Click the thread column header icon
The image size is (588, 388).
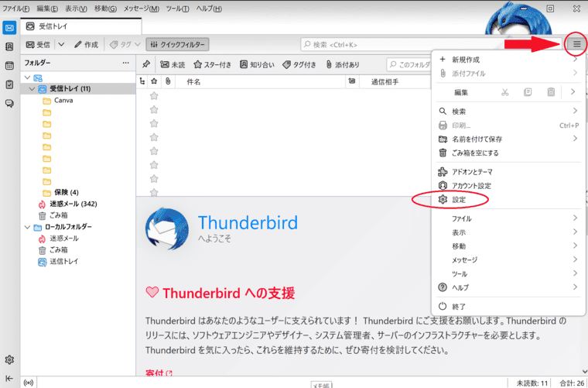tap(142, 81)
